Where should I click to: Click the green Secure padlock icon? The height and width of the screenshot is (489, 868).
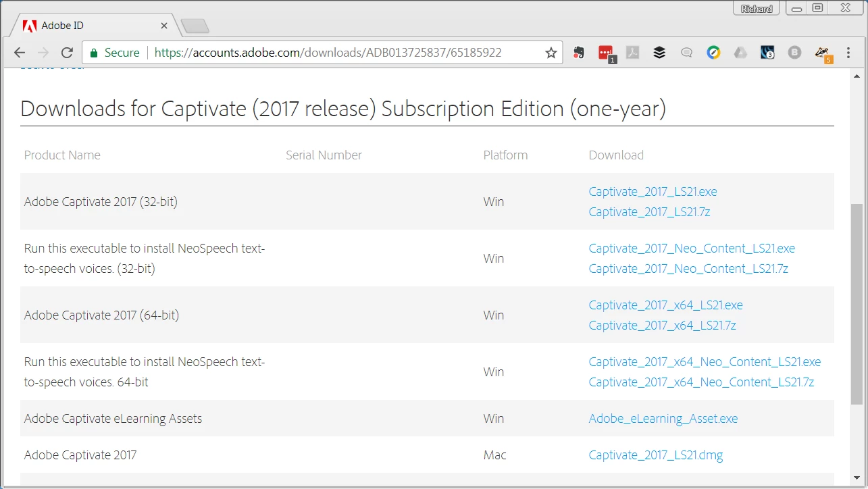click(94, 53)
